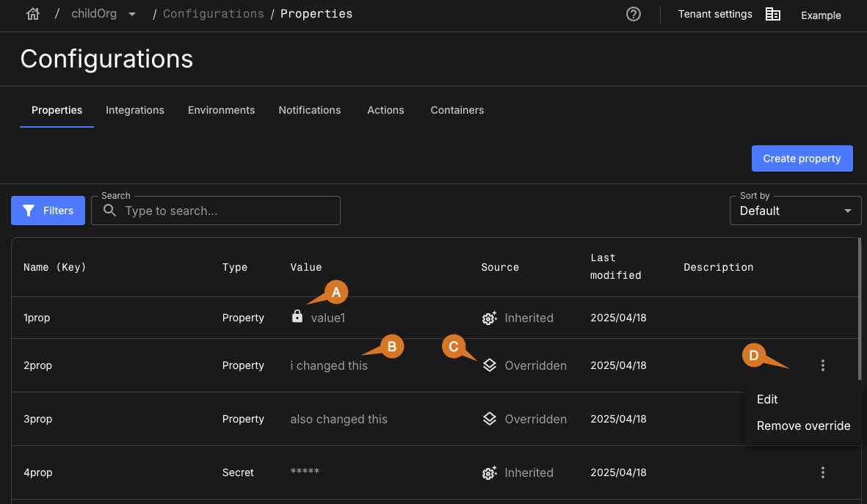Expand the childOrg organization dropdown
Screen dimensions: 867x504
pos(132,15)
